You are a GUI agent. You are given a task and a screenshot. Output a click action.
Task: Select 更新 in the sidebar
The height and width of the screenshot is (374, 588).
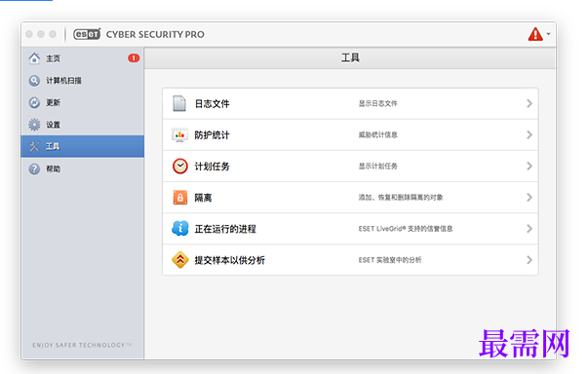(83, 102)
